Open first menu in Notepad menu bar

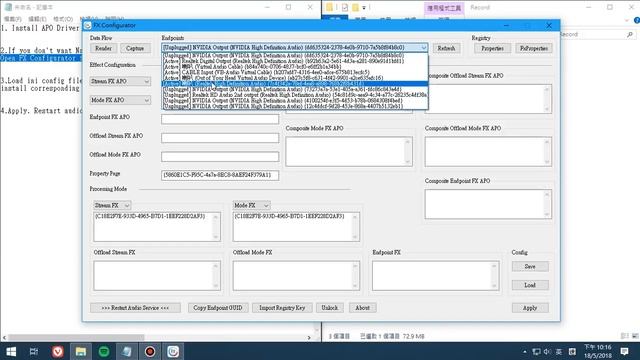click(12, 19)
